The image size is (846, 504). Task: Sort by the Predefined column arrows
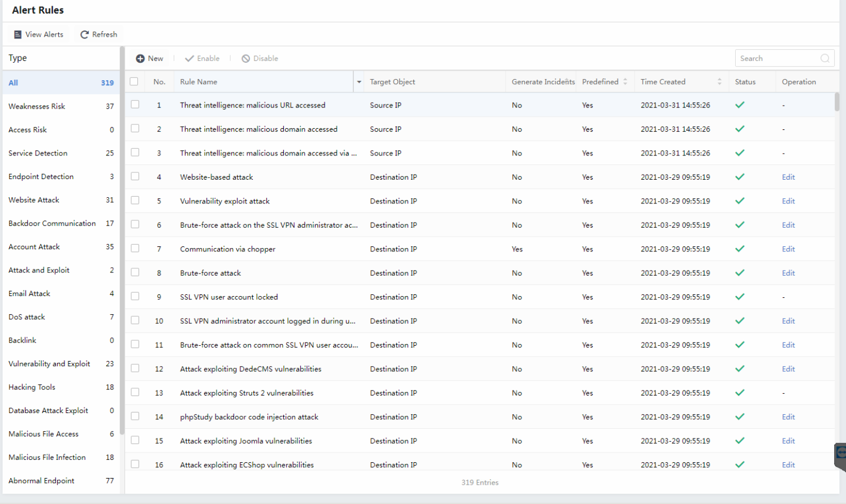click(625, 82)
